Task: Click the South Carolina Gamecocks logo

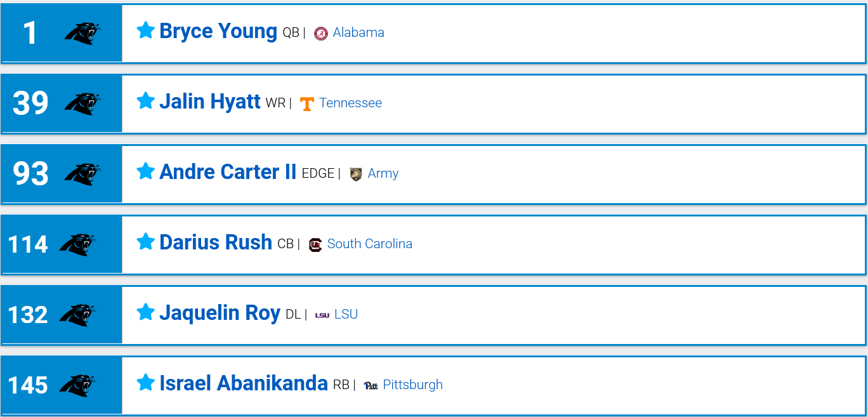Action: point(315,244)
